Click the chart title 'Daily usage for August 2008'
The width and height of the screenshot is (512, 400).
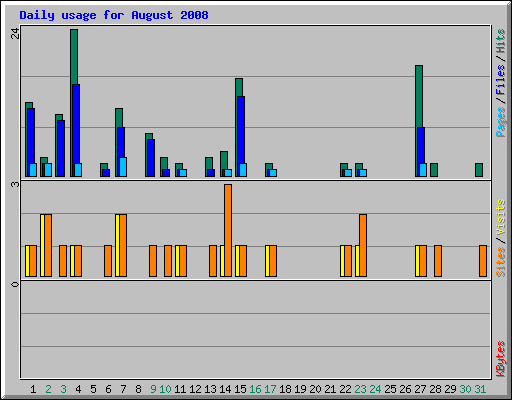click(114, 15)
